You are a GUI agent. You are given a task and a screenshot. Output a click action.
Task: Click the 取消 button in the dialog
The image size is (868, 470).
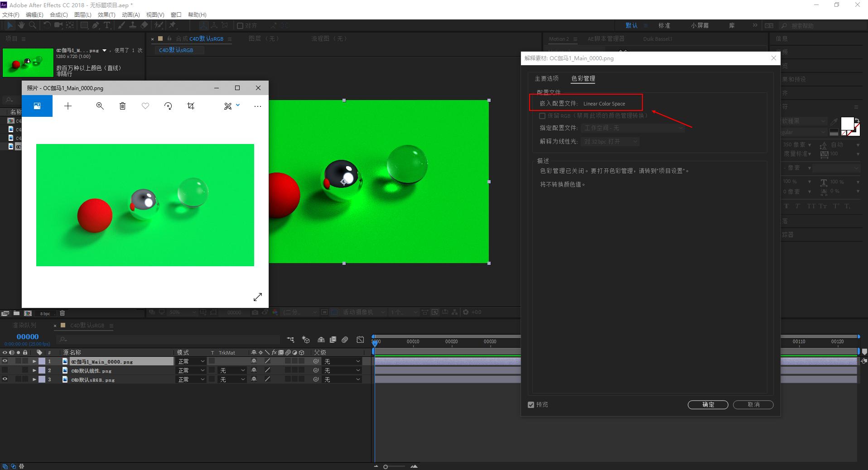pyautogui.click(x=753, y=405)
